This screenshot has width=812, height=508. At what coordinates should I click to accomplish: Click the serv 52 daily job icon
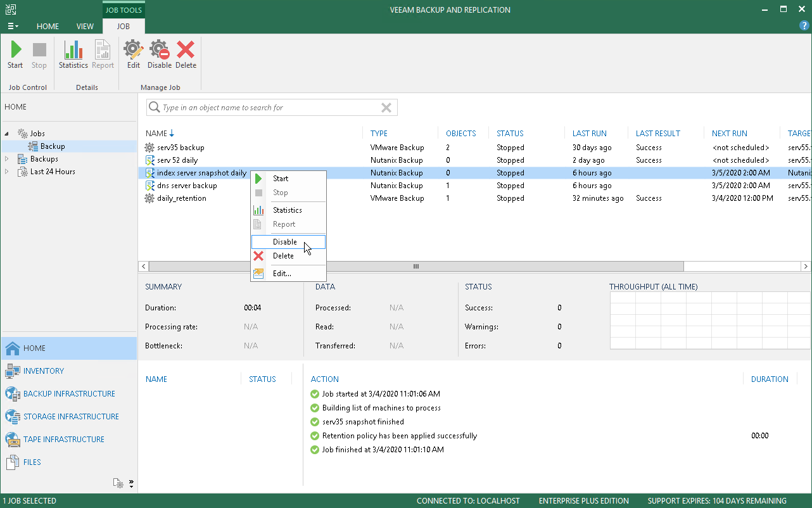click(149, 160)
